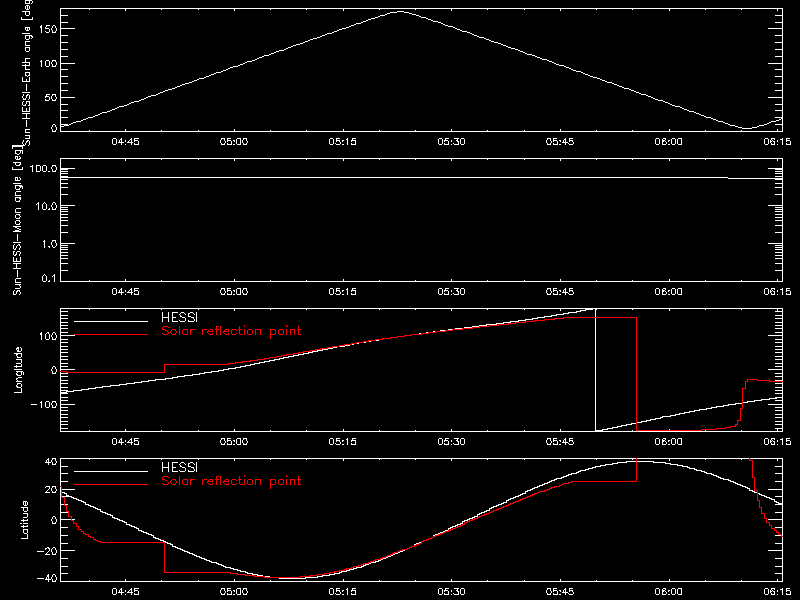Click the 100 tick on Earth angle axis
This screenshot has height=600, width=800.
pyautogui.click(x=47, y=64)
